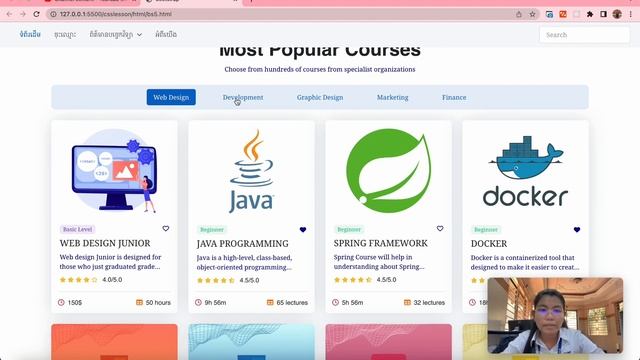Click the star rating on Spring Framework
This screenshot has height=360, width=640.
pyautogui.click(x=353, y=280)
